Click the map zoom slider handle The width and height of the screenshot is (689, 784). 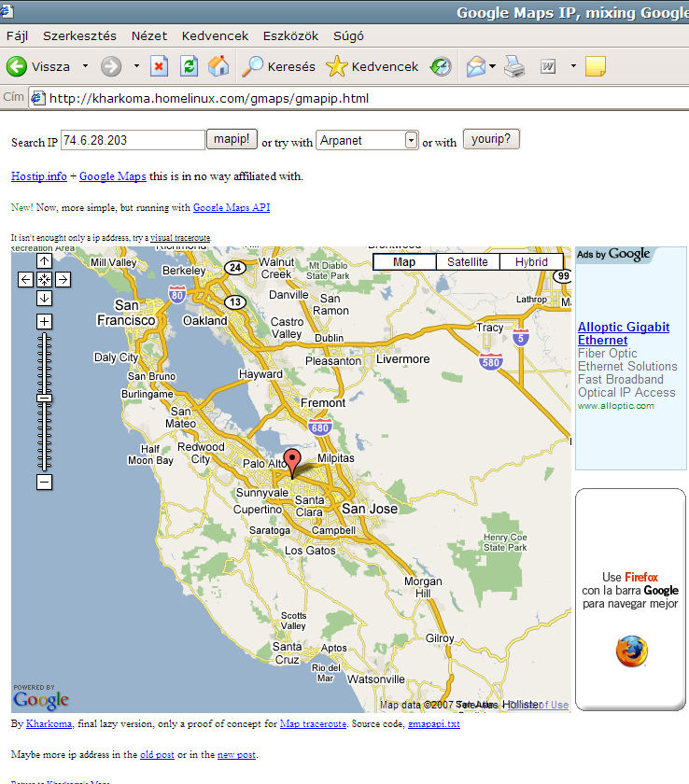point(44,398)
